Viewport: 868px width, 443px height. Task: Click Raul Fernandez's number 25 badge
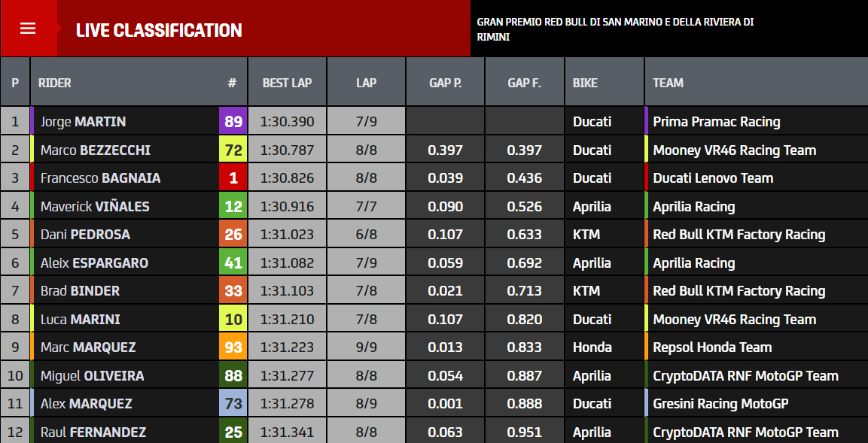(233, 432)
